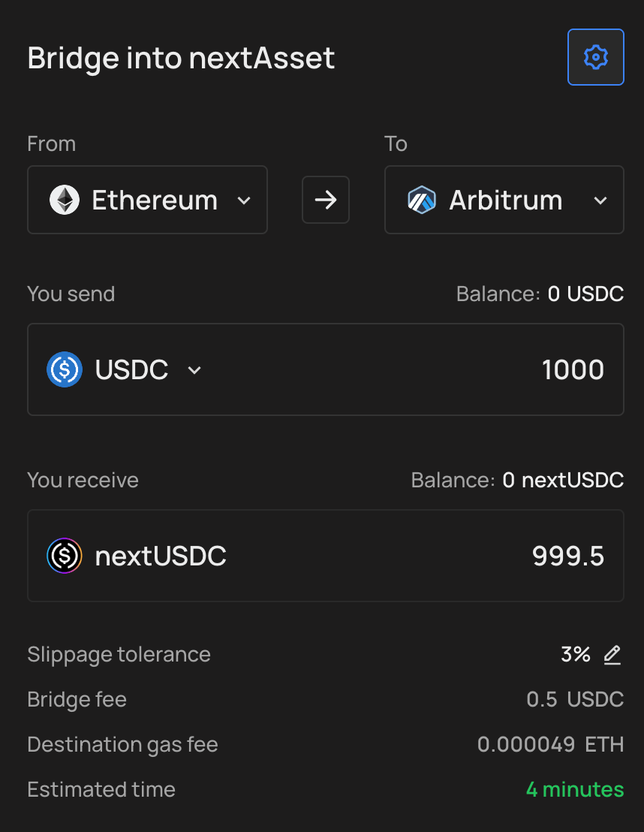
Task: Swap chains with the arrow button
Action: (x=326, y=200)
